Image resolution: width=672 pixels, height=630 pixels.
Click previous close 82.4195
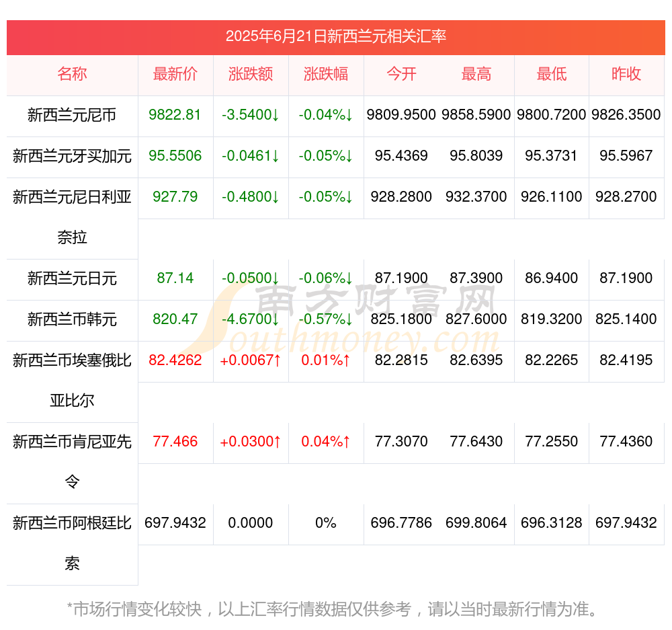[x=626, y=360]
